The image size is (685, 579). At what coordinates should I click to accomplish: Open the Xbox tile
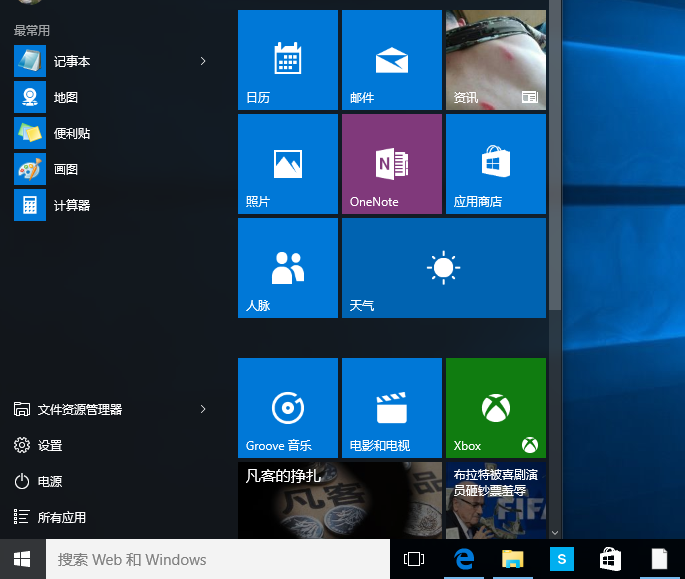click(x=496, y=408)
